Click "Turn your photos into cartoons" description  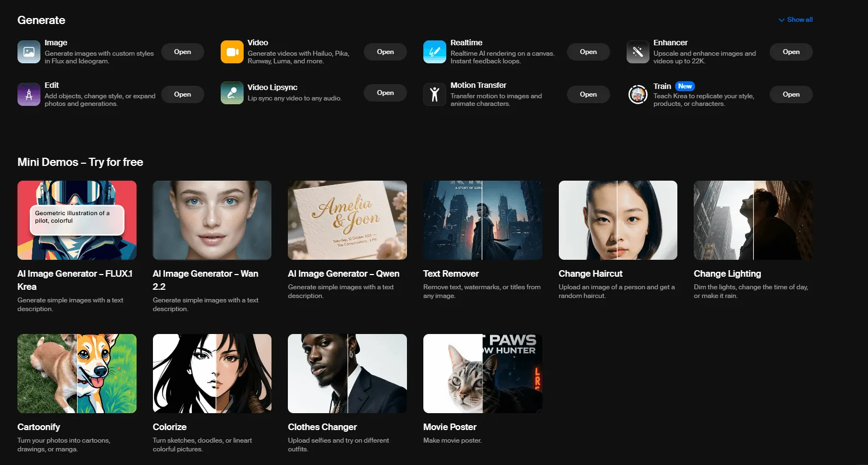tap(64, 445)
